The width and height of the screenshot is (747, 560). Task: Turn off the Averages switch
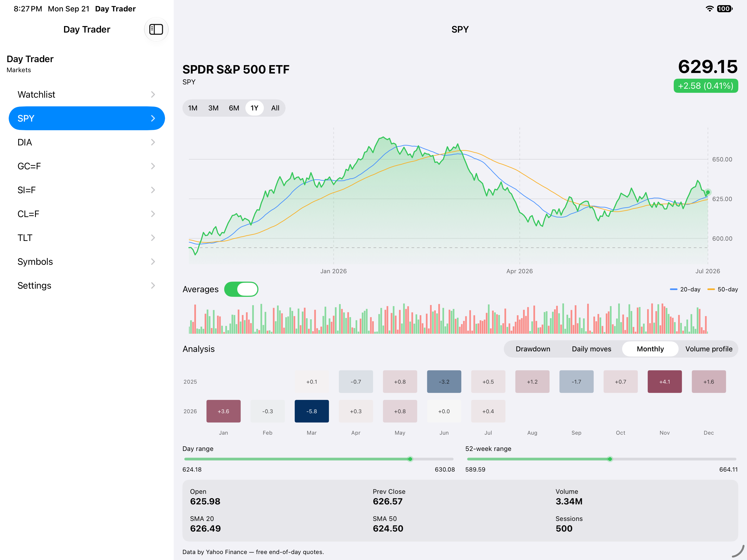241,289
